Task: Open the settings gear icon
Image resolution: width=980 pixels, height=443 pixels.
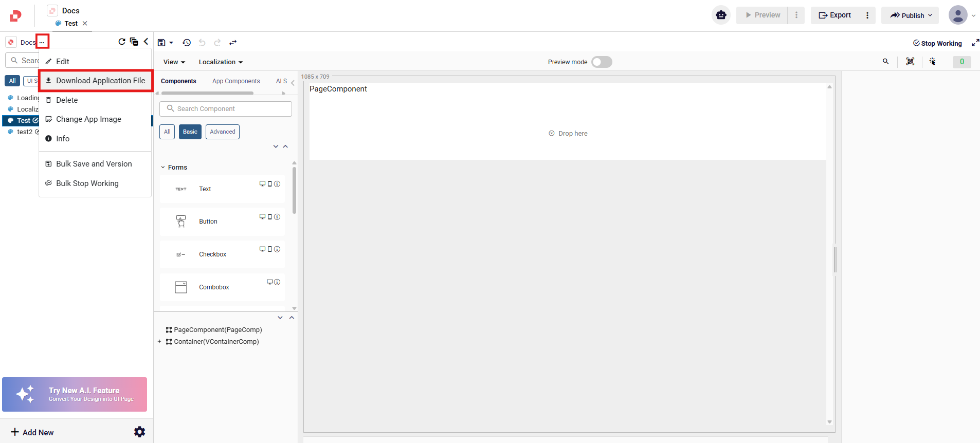Action: pyautogui.click(x=139, y=432)
